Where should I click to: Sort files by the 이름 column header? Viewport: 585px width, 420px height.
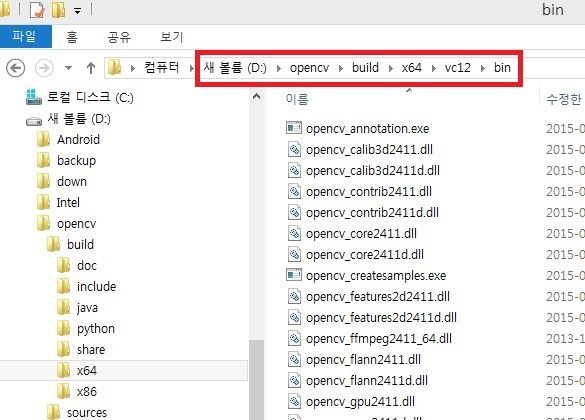coord(297,99)
